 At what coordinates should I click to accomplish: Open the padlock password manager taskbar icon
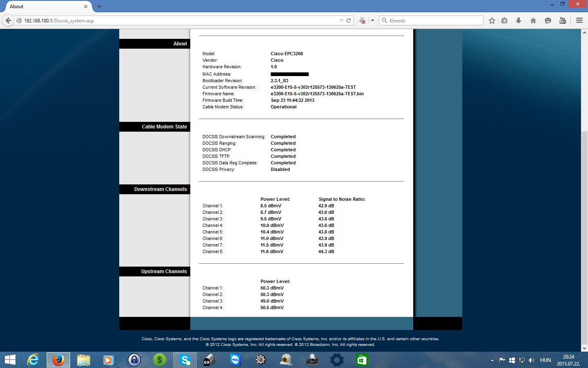pyautogui.click(x=134, y=360)
